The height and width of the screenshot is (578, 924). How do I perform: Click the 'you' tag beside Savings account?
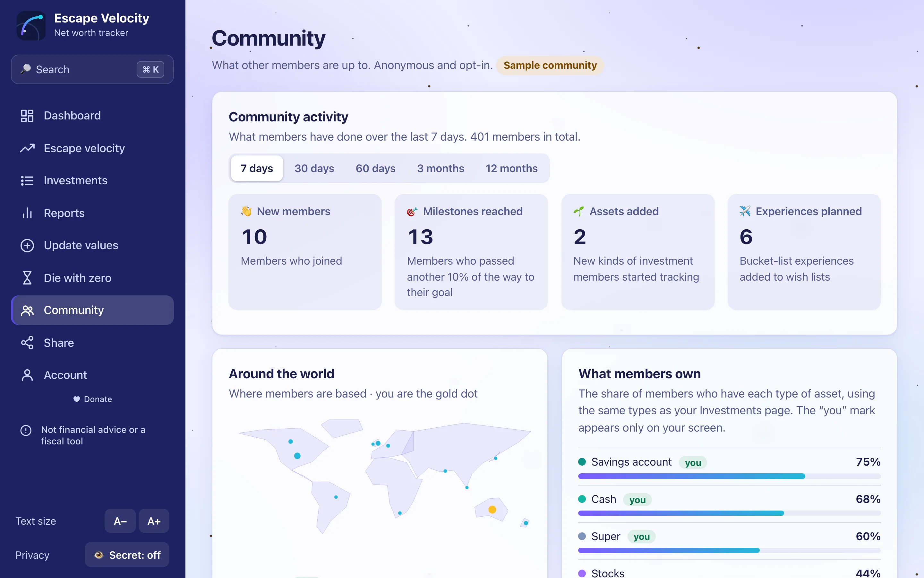[x=693, y=462]
